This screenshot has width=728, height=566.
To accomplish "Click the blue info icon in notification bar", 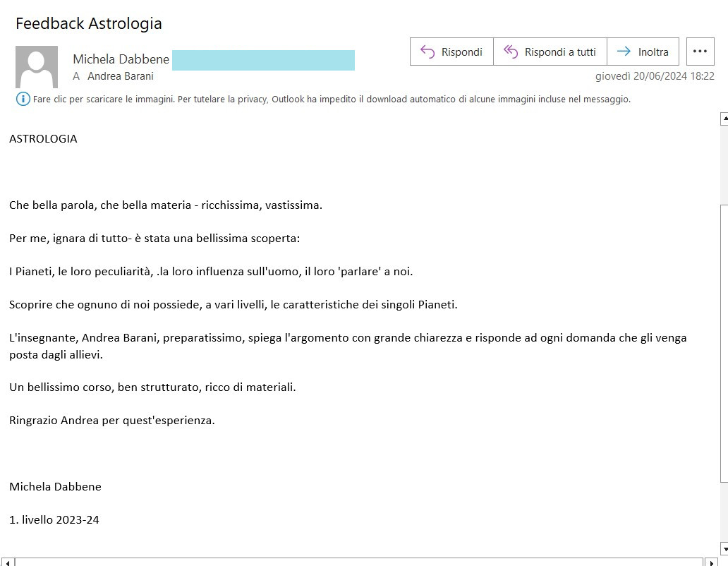I will (x=23, y=100).
